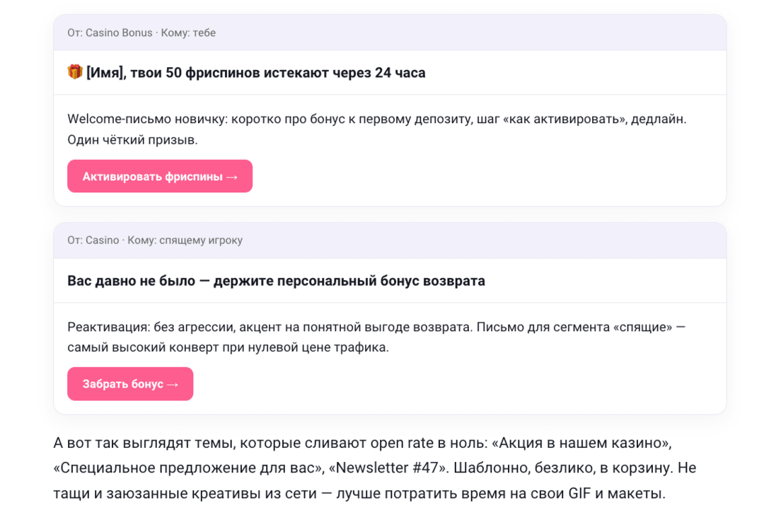The height and width of the screenshot is (532, 764).
Task: Click the gift emoji in the freespins subject
Action: pos(75,72)
